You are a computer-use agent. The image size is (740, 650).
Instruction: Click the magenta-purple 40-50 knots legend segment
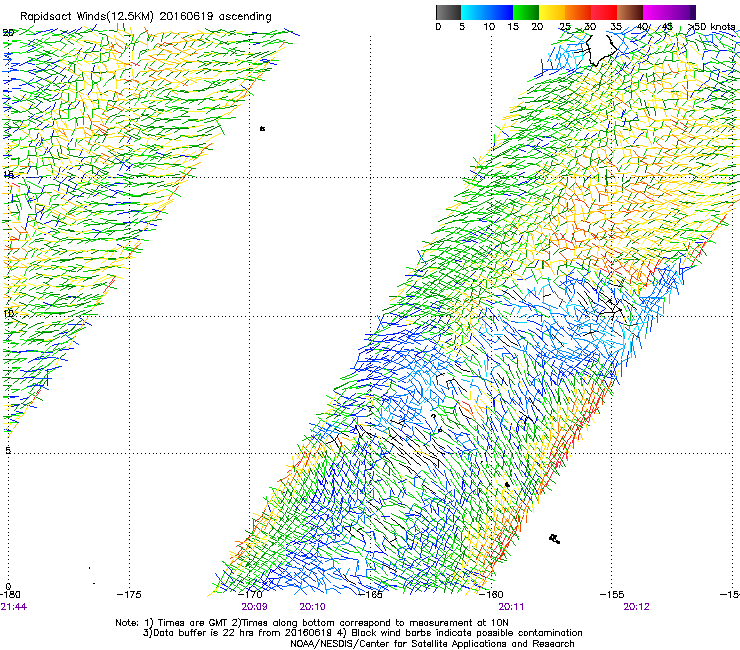click(669, 12)
